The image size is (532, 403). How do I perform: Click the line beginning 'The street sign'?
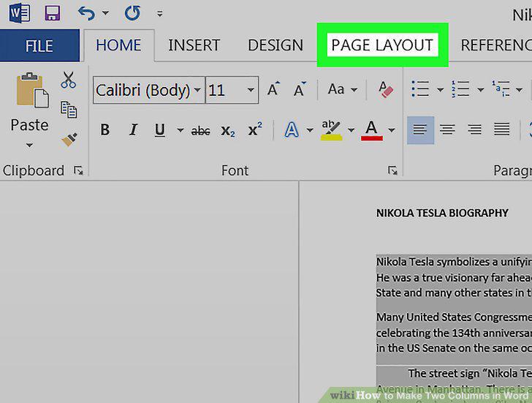[x=470, y=374]
